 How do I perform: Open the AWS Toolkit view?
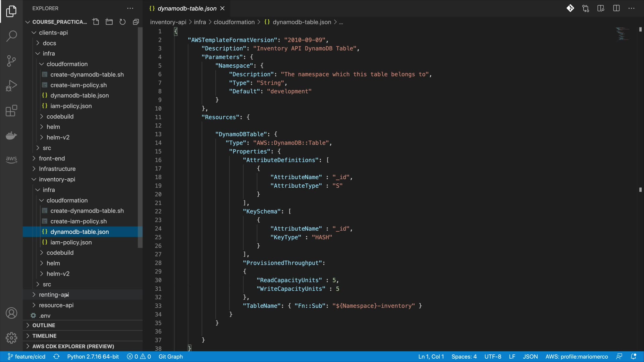[11, 160]
